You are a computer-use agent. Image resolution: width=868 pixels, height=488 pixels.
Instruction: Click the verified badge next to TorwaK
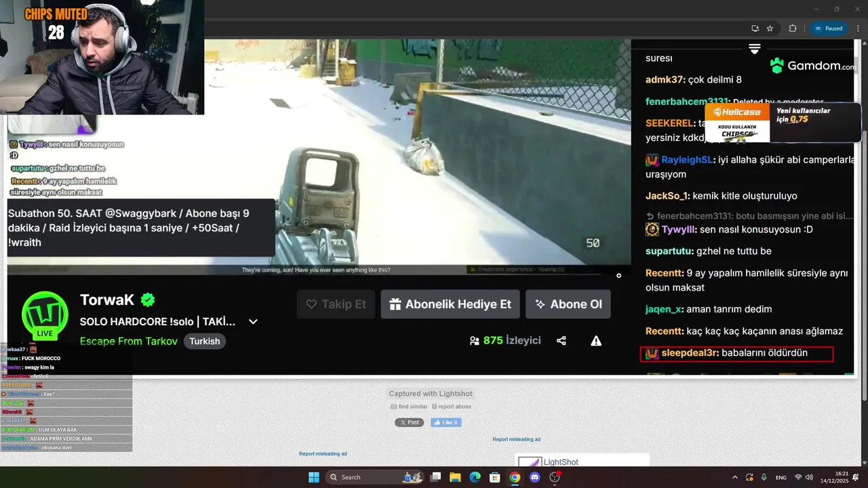147,300
